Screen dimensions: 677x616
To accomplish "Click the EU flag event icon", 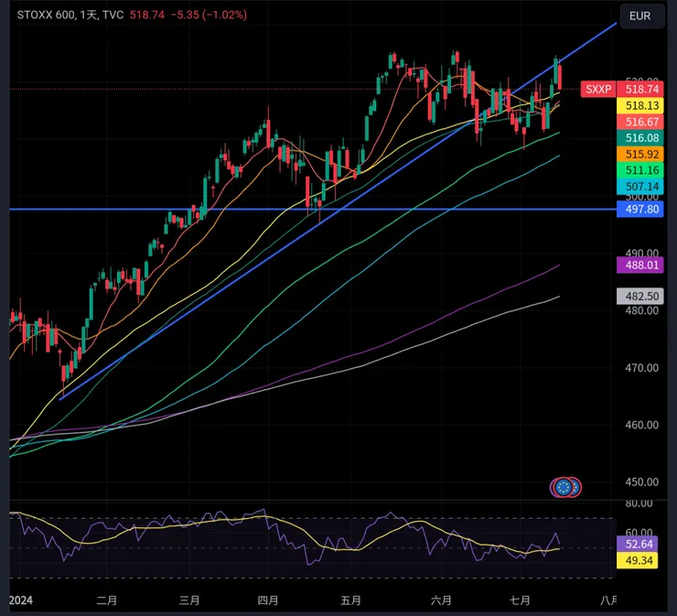I will coord(565,487).
